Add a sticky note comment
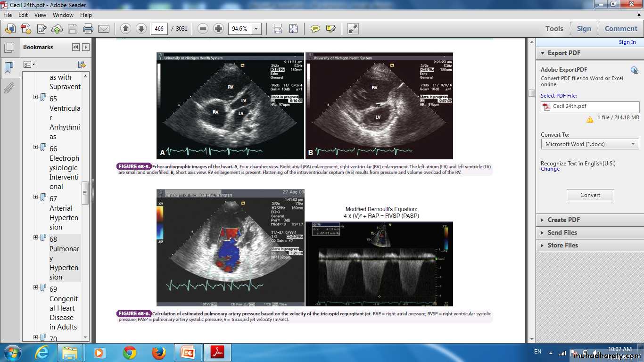Screen dimensions: 644x362 click(315, 29)
